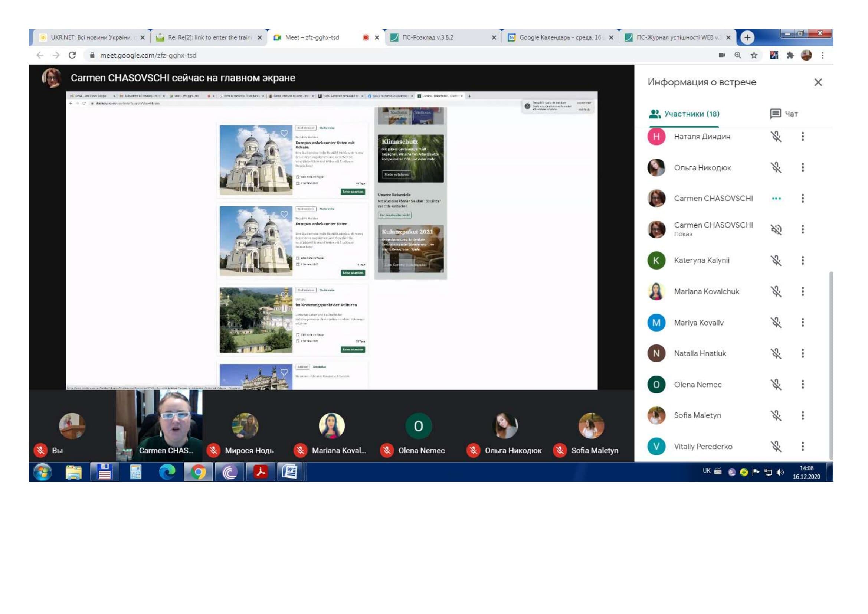Click the zoom magnifier icon in address bar

pos(738,55)
